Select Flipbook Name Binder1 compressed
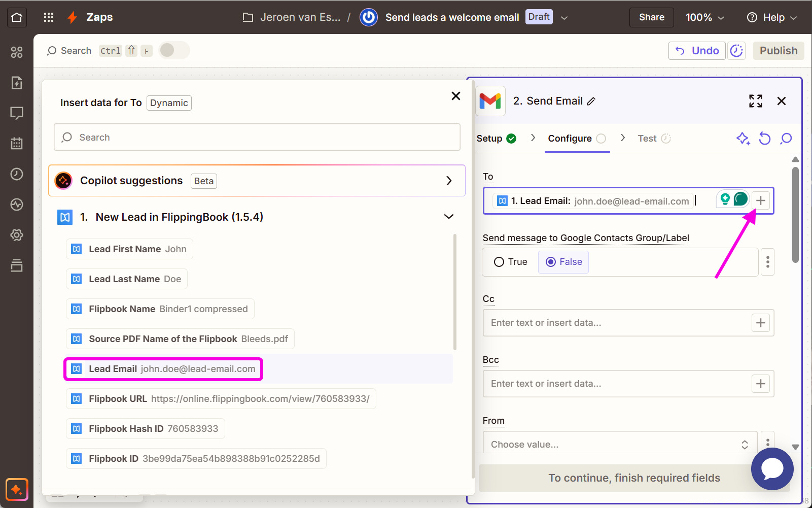The height and width of the screenshot is (508, 812). [160, 309]
